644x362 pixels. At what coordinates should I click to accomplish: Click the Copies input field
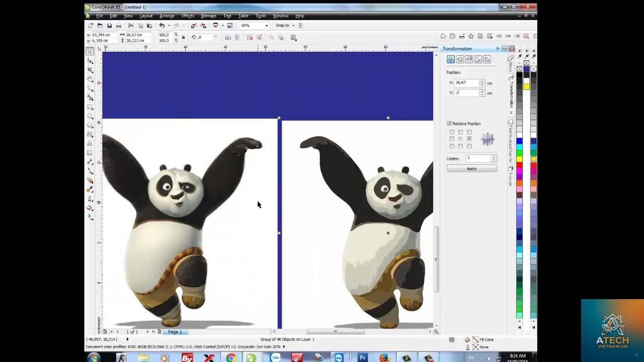478,158
